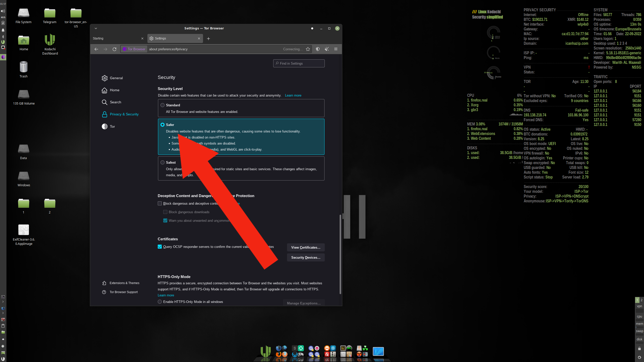Click Manage Exceptions button
Image resolution: width=644 pixels, height=362 pixels.
[x=304, y=303]
